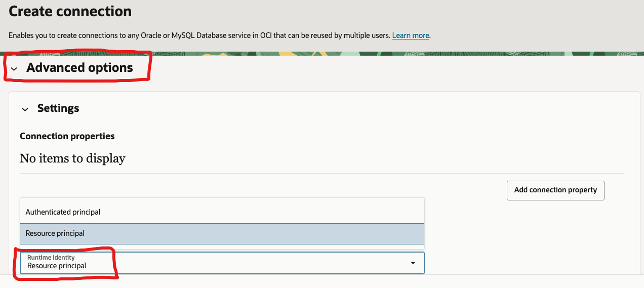Choose Resource principal in the open list

pos(55,233)
